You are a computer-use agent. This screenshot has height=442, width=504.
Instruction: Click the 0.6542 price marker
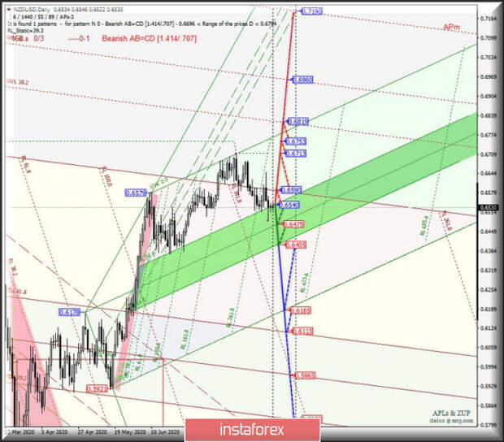coord(291,205)
